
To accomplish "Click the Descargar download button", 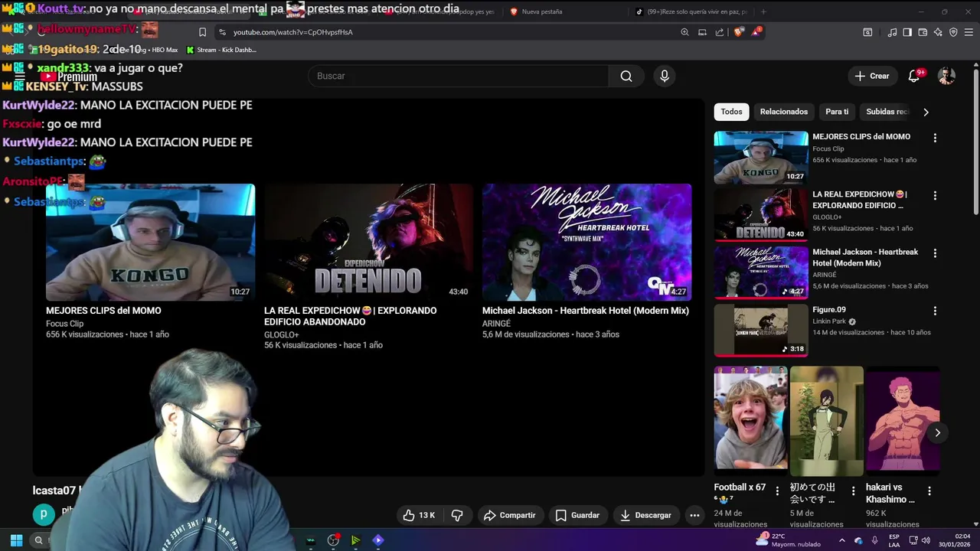I will 645,515.
